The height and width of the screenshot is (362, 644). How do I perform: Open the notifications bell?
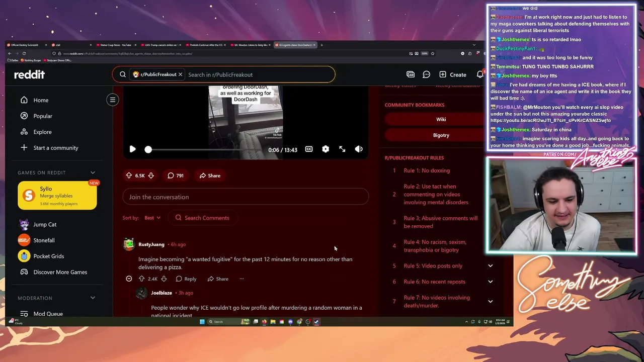(x=480, y=74)
